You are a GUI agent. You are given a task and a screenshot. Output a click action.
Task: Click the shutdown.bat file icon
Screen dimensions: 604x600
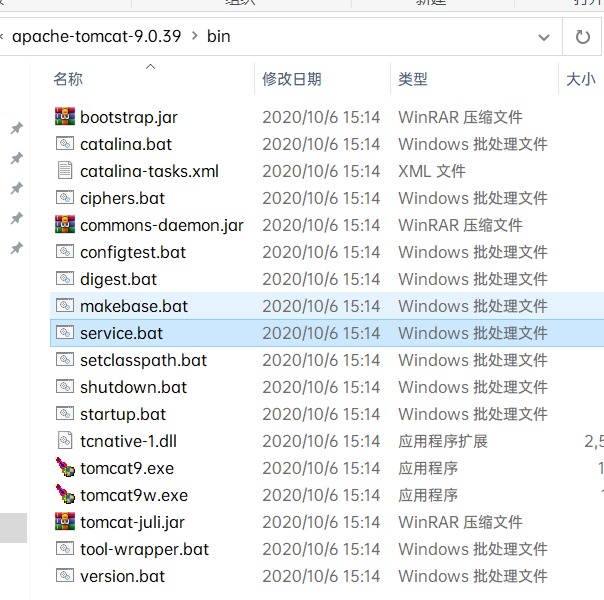coord(65,386)
